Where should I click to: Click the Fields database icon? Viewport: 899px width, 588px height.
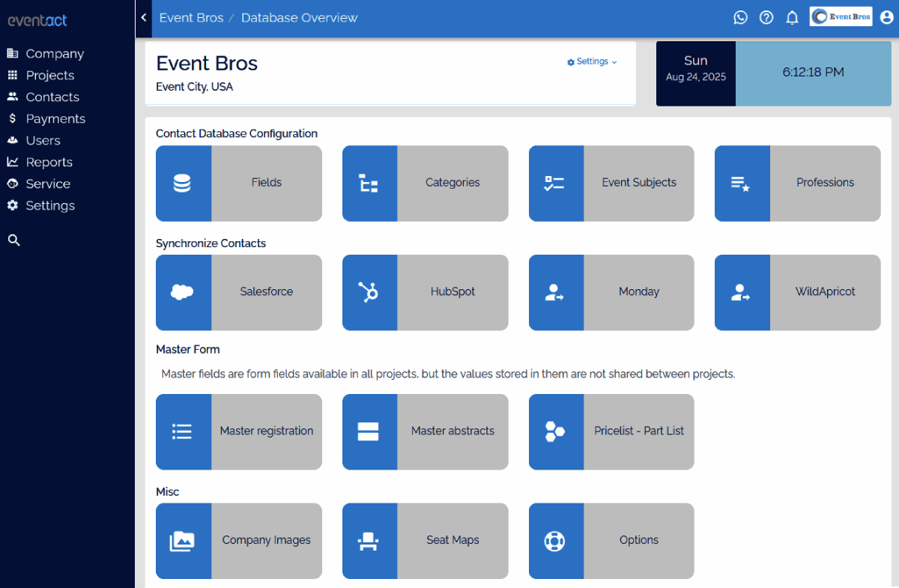[x=183, y=184]
